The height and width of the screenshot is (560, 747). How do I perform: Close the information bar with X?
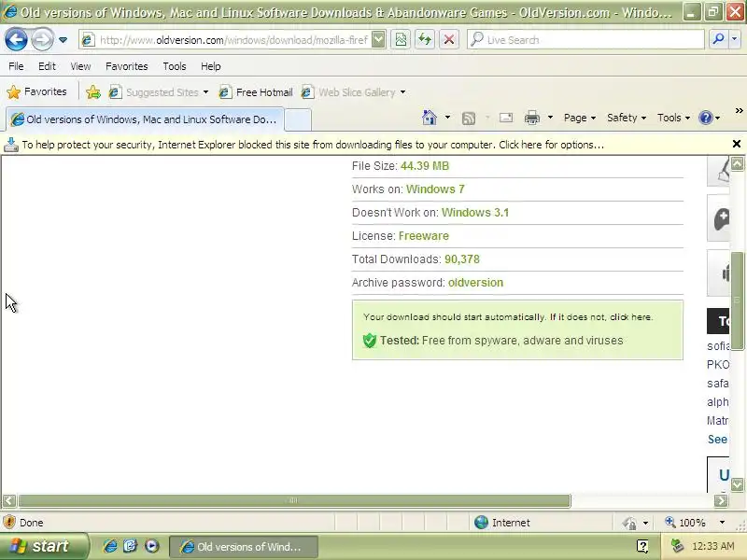point(737,144)
